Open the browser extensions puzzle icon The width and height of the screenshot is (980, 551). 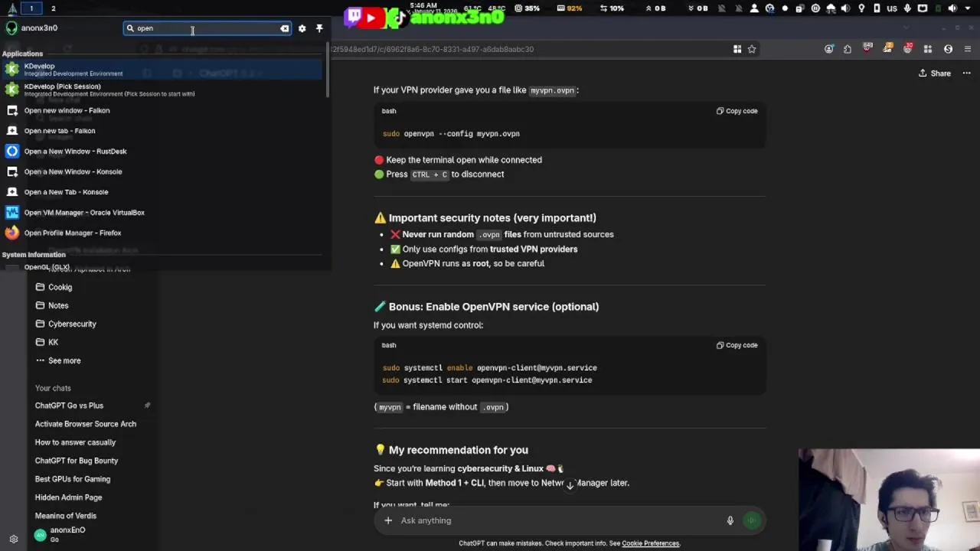848,49
